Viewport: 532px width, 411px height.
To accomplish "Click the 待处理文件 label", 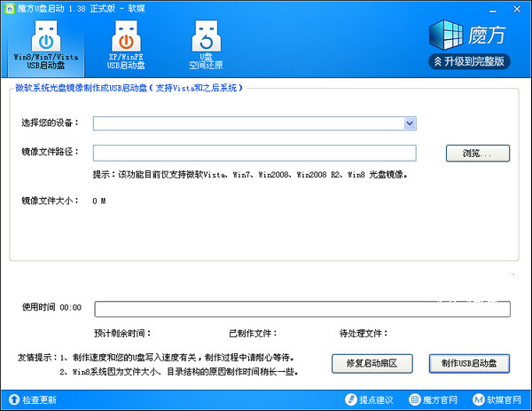I will click(364, 333).
